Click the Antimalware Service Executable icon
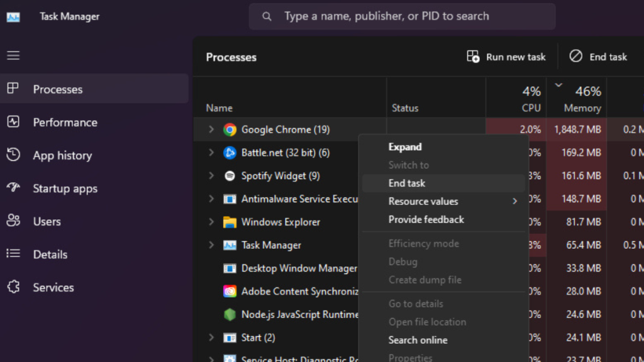 230,199
